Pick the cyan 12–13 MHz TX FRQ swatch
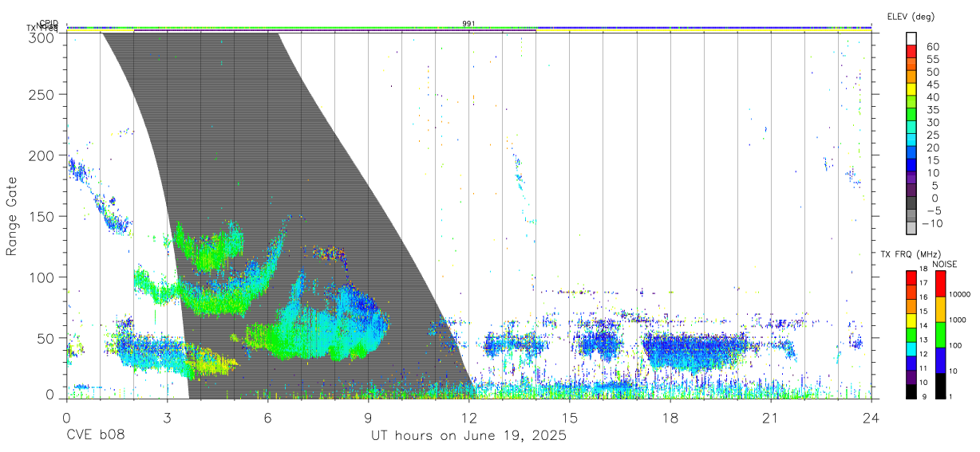The width and height of the screenshot is (980, 452). [x=911, y=348]
